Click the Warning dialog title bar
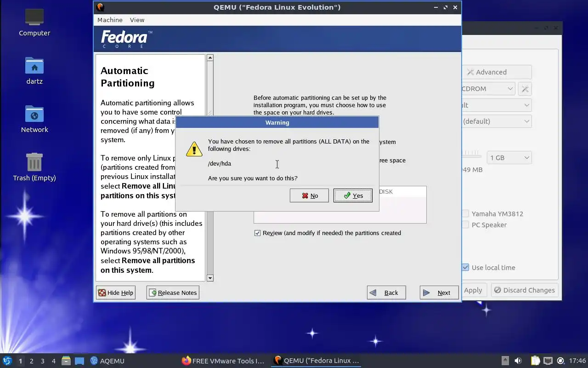The width and height of the screenshot is (588, 368). (x=277, y=122)
